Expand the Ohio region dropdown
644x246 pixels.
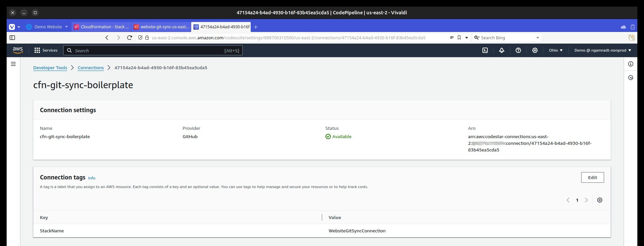pos(556,50)
